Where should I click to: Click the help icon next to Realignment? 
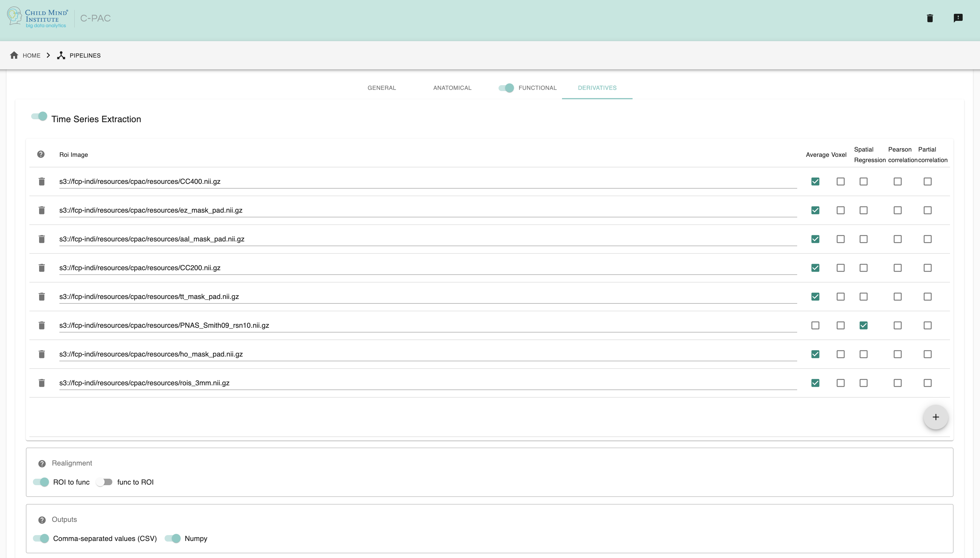coord(42,464)
